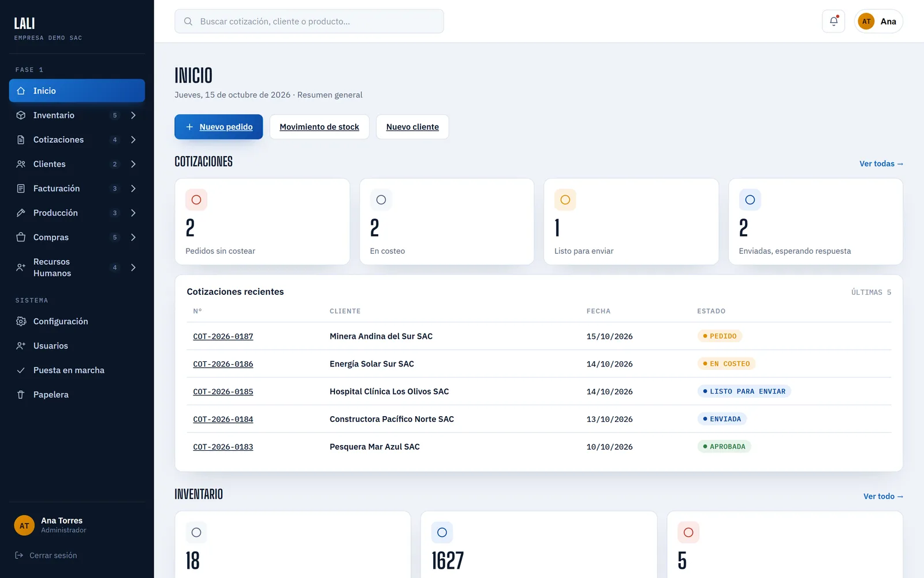Click the Hospital Clínica Los Olivos SAC cell
Viewport: 924px width, 578px height.
pyautogui.click(x=389, y=391)
